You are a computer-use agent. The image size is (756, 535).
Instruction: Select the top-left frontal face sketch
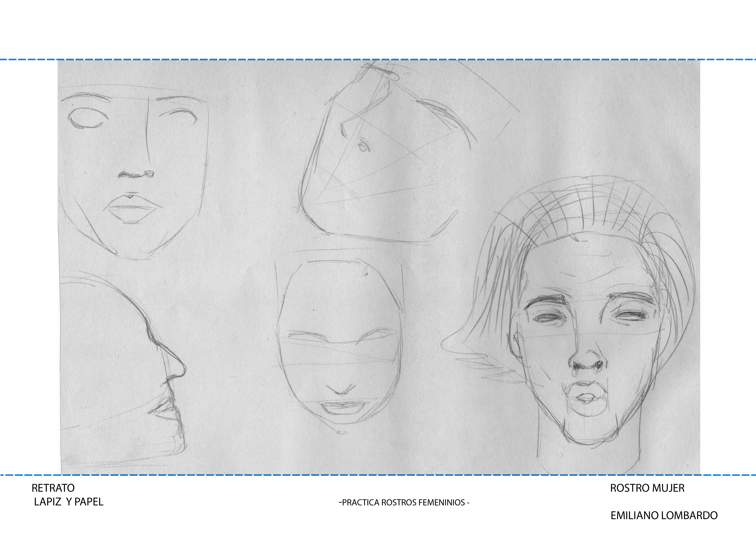pos(133,171)
